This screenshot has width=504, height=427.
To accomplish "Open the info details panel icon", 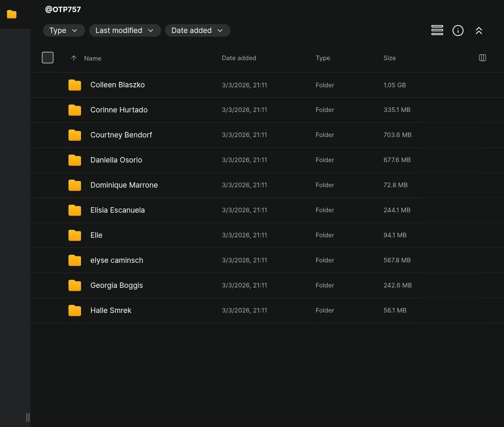I will click(x=458, y=30).
